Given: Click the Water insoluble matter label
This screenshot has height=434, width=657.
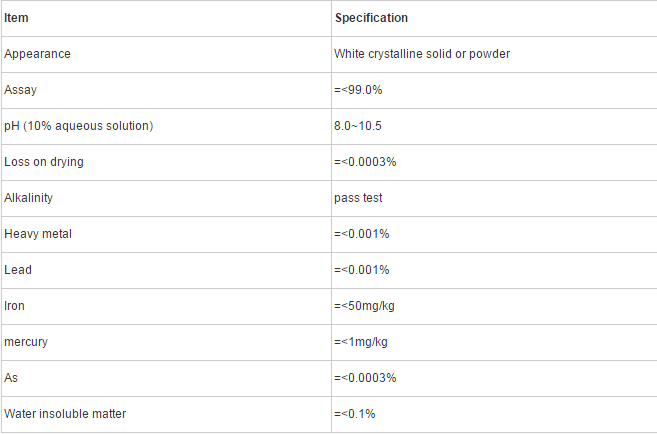Looking at the screenshot, I should (x=65, y=414).
